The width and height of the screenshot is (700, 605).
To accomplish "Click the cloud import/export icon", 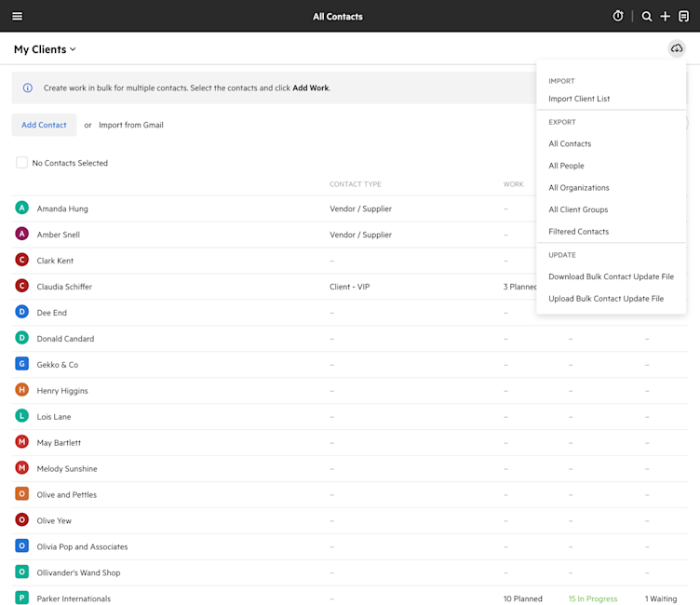I will click(x=677, y=48).
